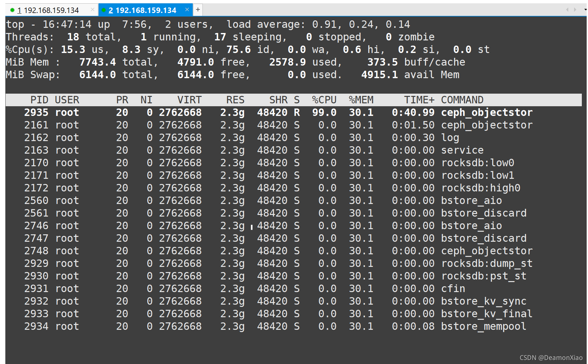Click rocksdb:low1 command text

(478, 176)
